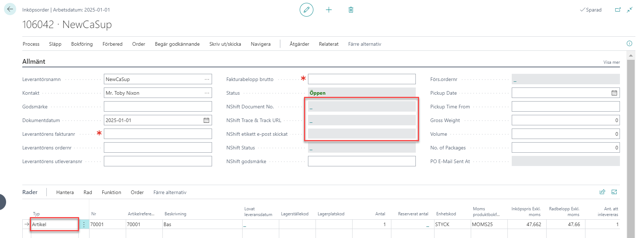Viewport: 644px width, 238px height.
Task: Open row options for Artikel line
Action: pos(84,224)
